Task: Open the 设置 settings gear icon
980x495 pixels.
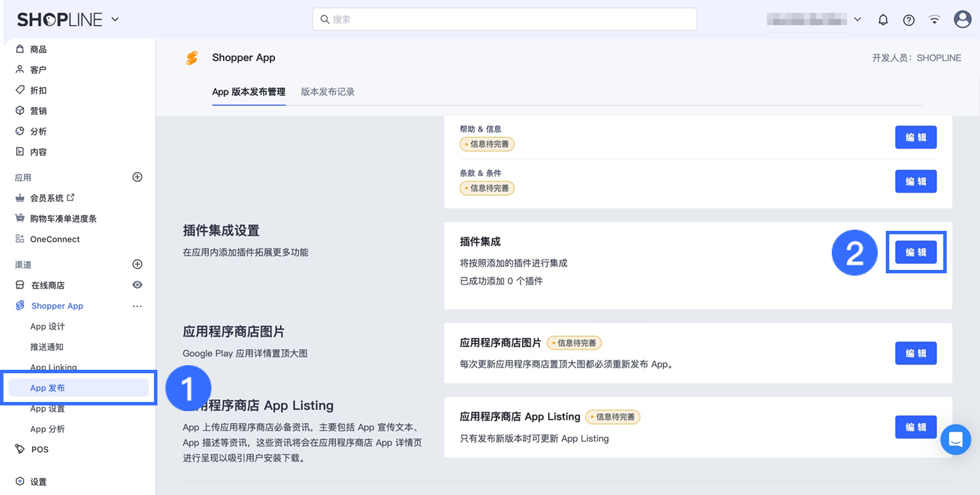Action: (x=20, y=481)
